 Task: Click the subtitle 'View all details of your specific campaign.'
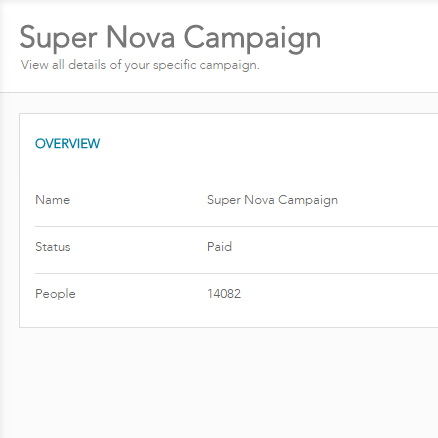pyautogui.click(x=140, y=65)
